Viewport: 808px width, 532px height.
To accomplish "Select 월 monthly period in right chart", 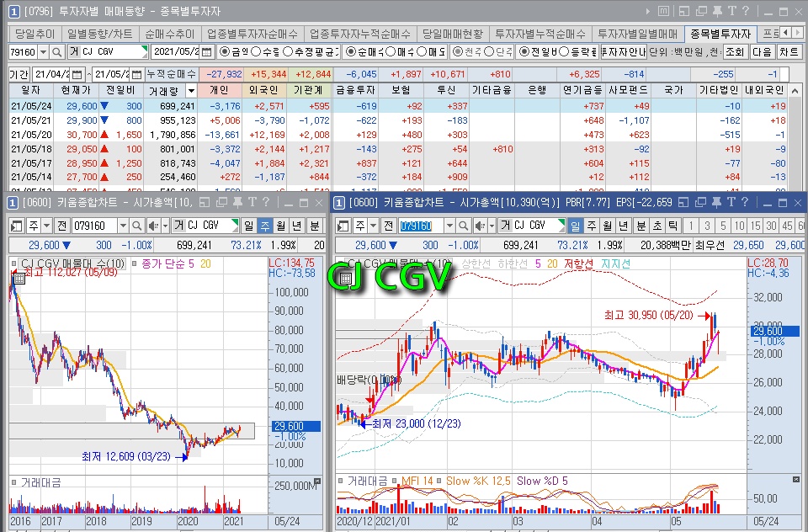I will [x=608, y=226].
